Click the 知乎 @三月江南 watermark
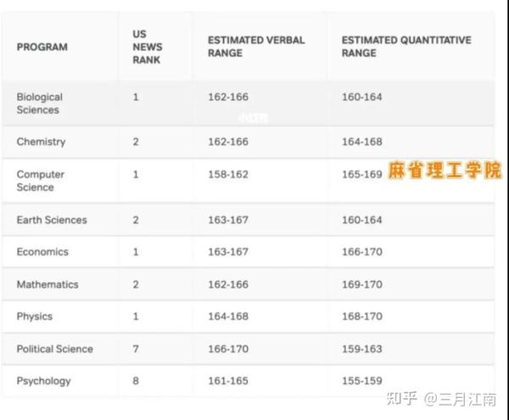This screenshot has height=420, width=509. pos(441,399)
